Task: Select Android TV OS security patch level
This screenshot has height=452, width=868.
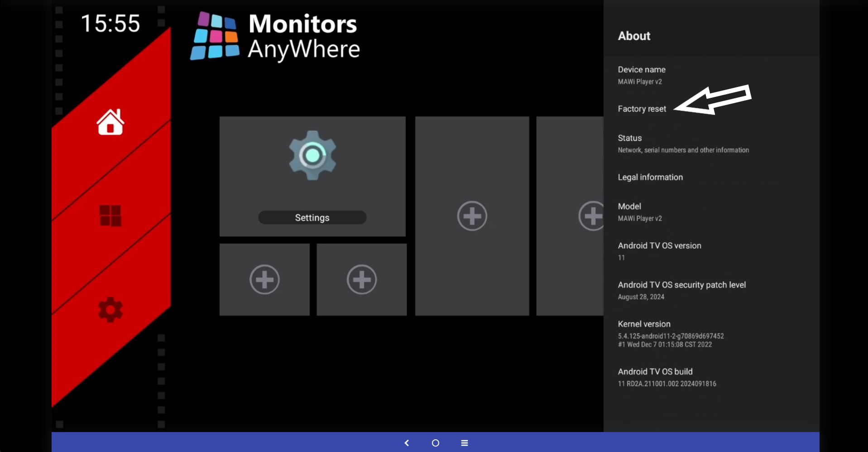Action: [x=681, y=290]
